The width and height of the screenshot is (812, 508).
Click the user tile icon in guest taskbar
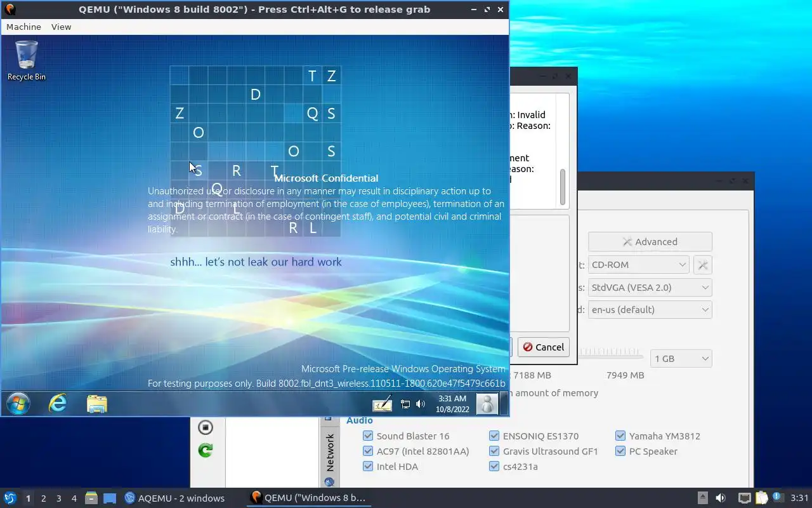[487, 404]
